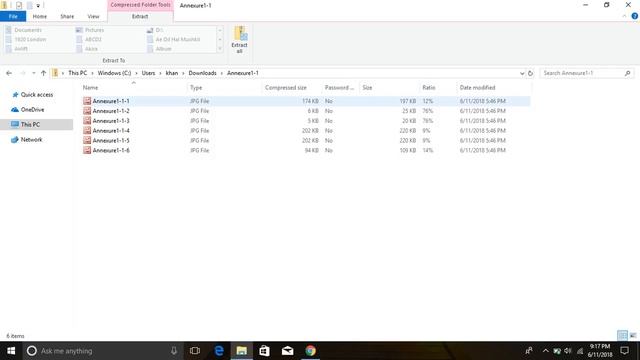Open Task View from the taskbar
Viewport: 640px width, 360px height.
(195, 351)
